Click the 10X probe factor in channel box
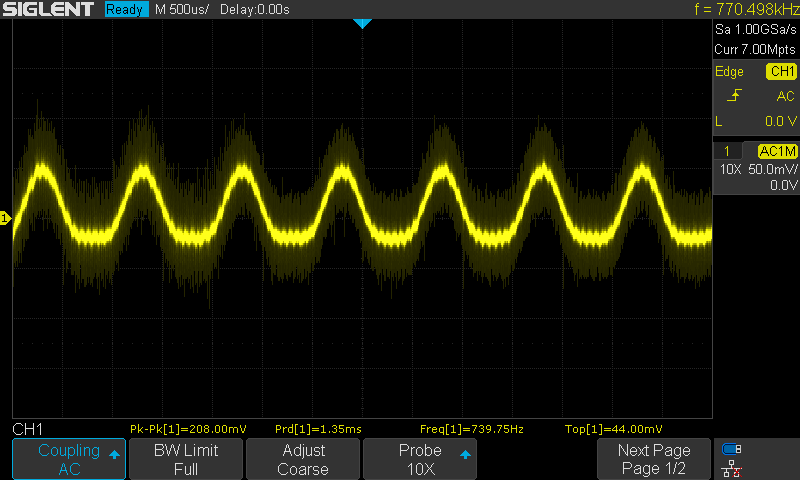This screenshot has height=480, width=800. click(x=730, y=169)
